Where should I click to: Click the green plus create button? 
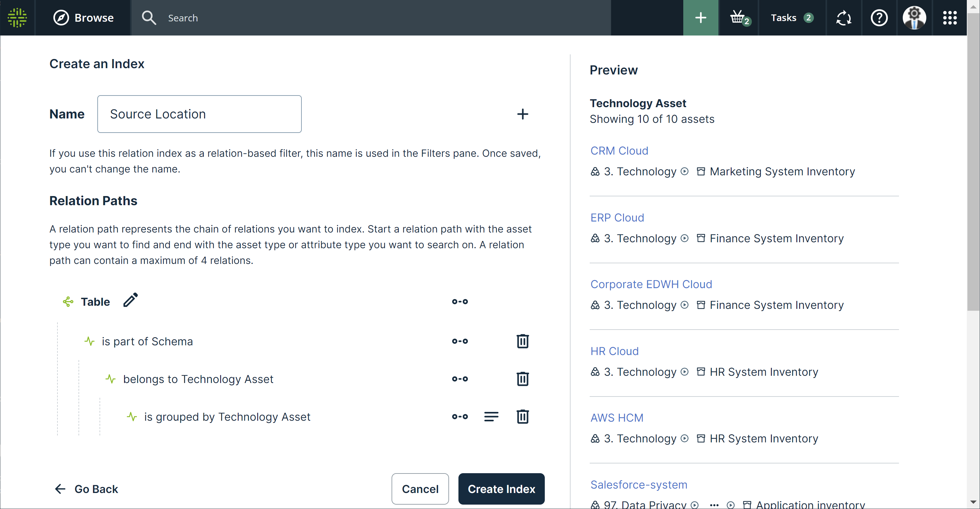pos(700,18)
